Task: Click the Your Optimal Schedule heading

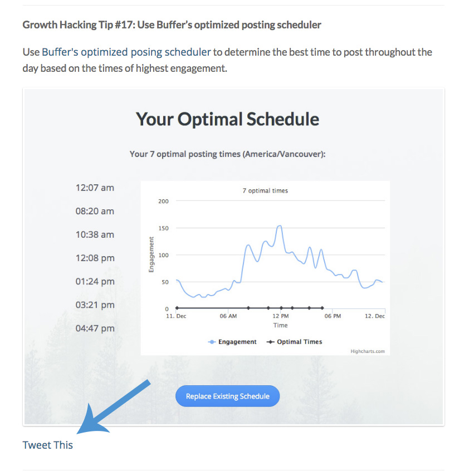Action: tap(227, 119)
